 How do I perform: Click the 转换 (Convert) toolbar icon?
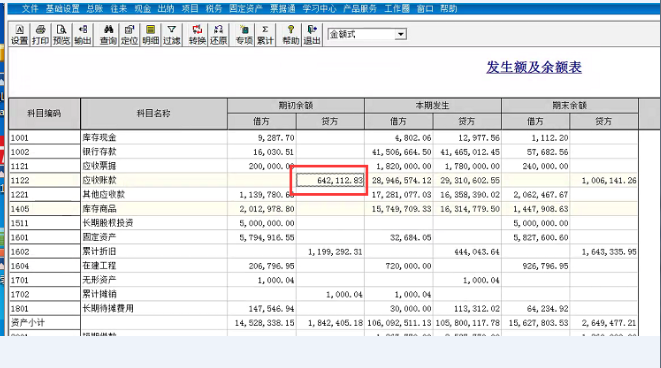[197, 35]
